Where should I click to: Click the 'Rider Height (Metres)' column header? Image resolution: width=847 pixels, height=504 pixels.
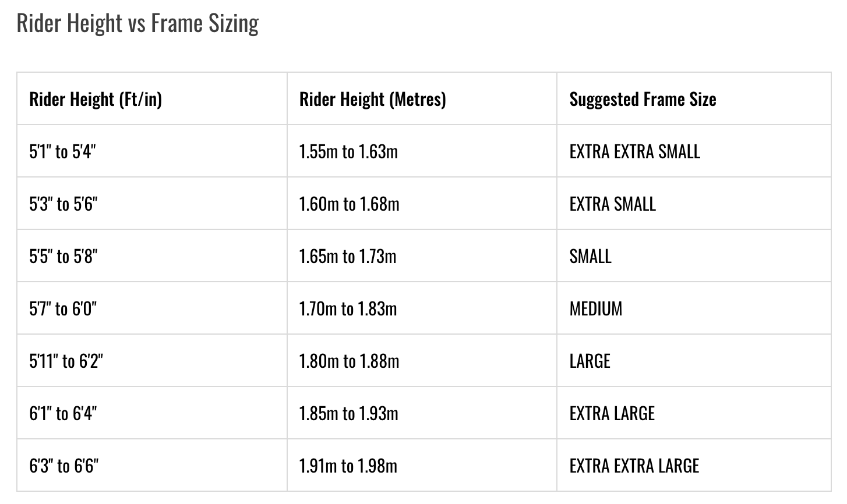click(372, 99)
